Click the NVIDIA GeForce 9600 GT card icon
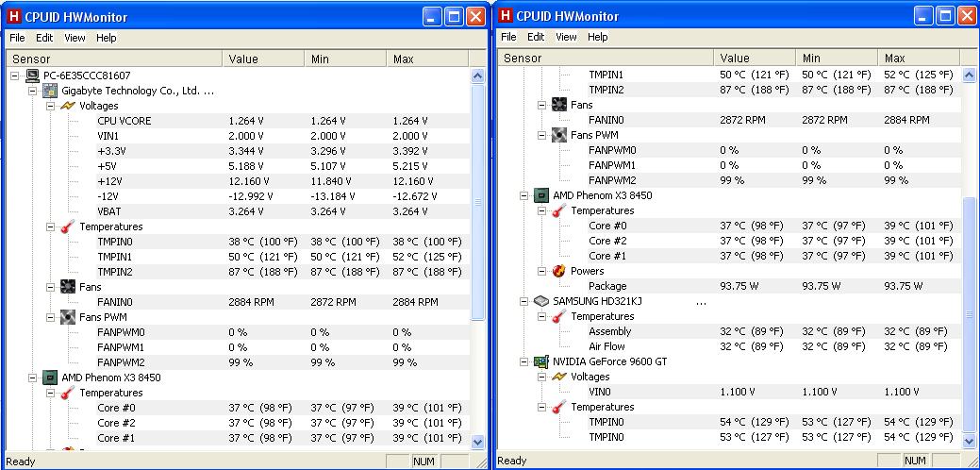The height and width of the screenshot is (470, 980). tap(541, 361)
